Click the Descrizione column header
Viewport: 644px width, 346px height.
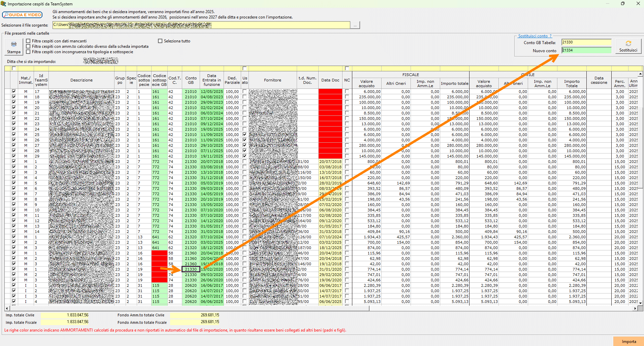click(x=82, y=80)
